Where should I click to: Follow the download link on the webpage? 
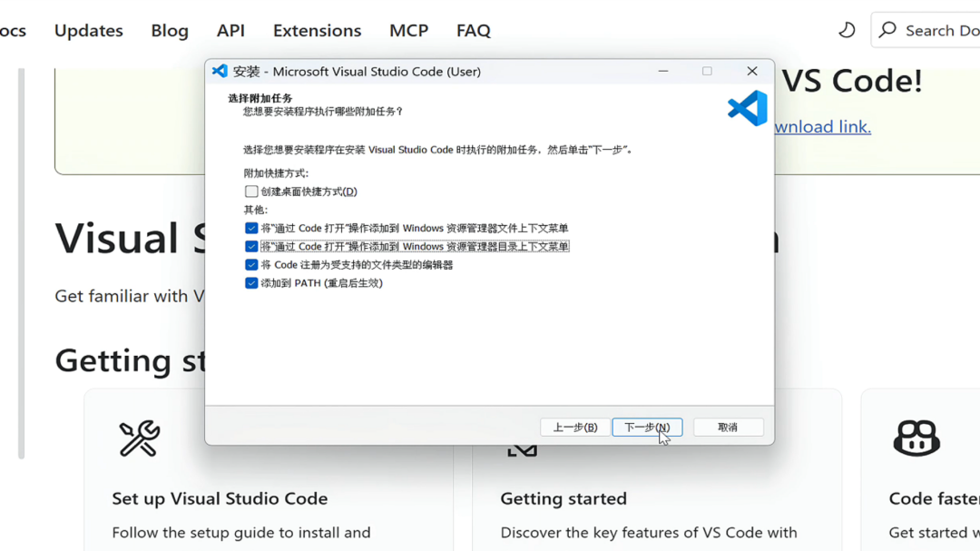coord(822,127)
